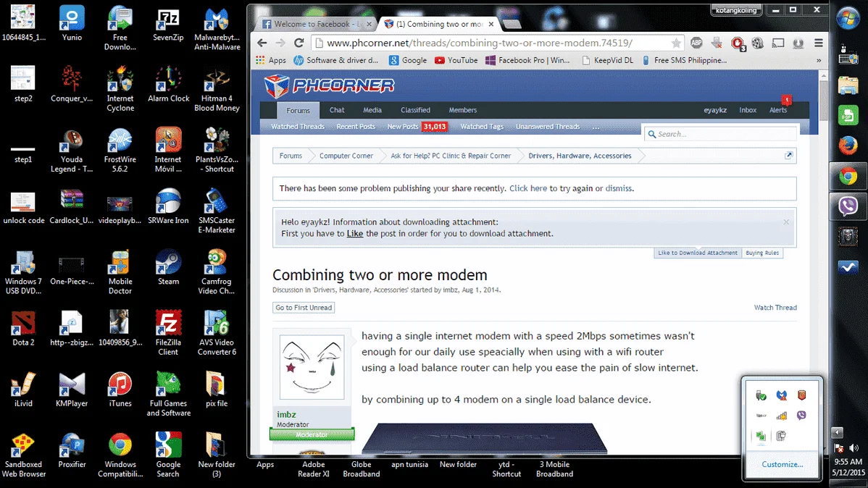
Task: Open the Adblock Plus extension icon
Action: coord(696,43)
